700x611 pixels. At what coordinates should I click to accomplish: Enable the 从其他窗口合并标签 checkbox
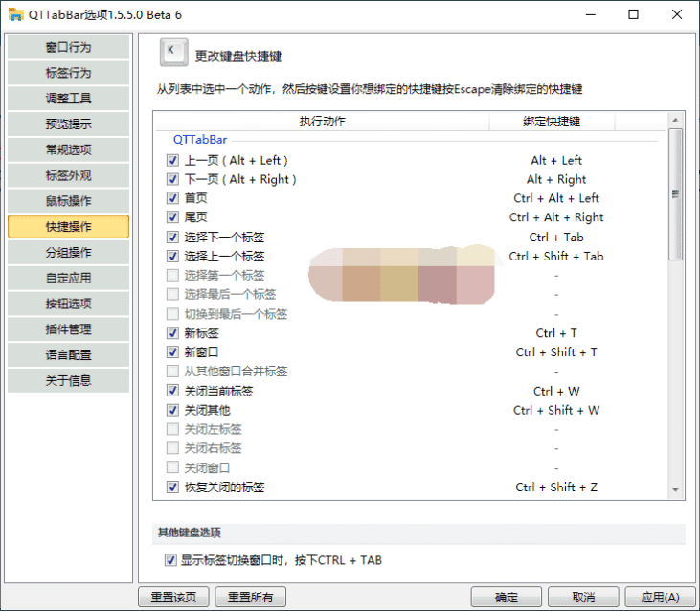coord(172,372)
